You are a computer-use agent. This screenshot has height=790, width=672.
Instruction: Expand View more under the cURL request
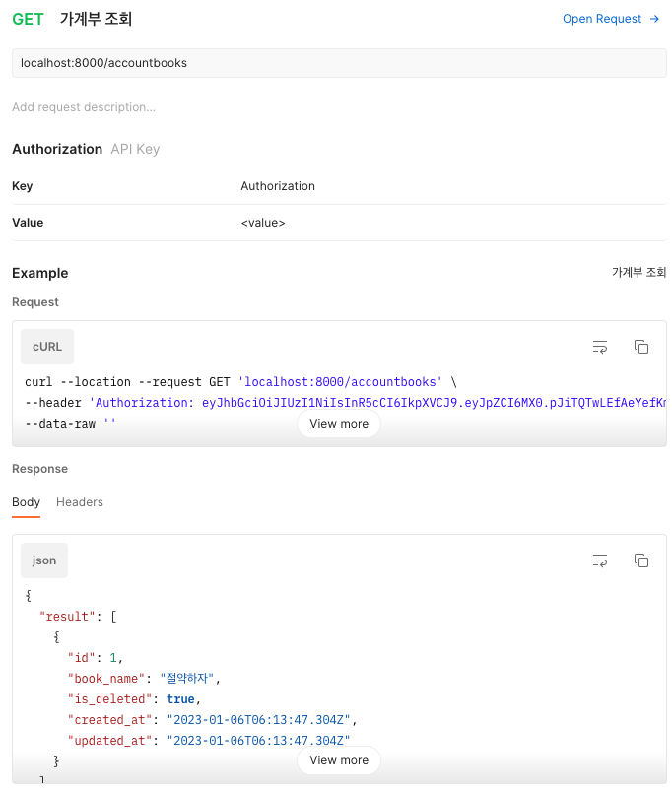click(338, 424)
